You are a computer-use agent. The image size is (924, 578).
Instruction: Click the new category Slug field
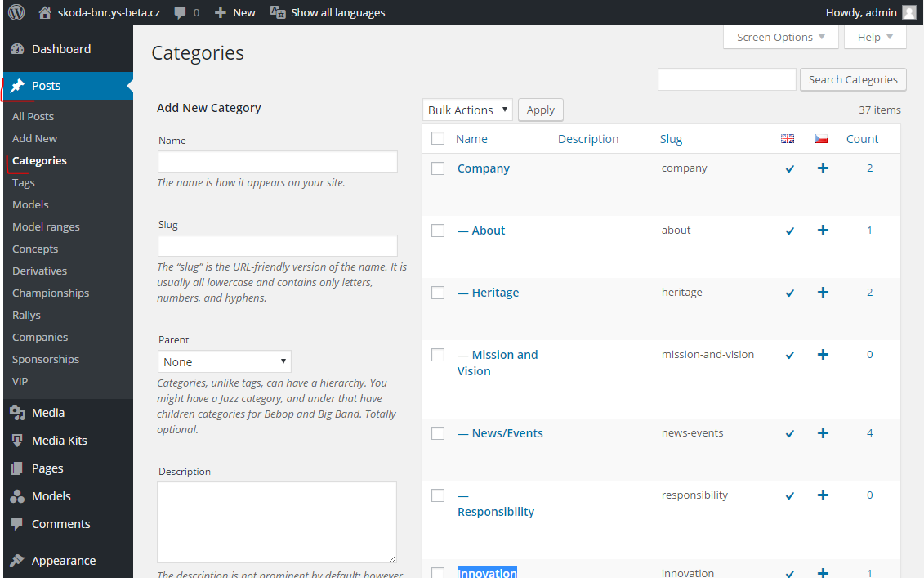[278, 246]
